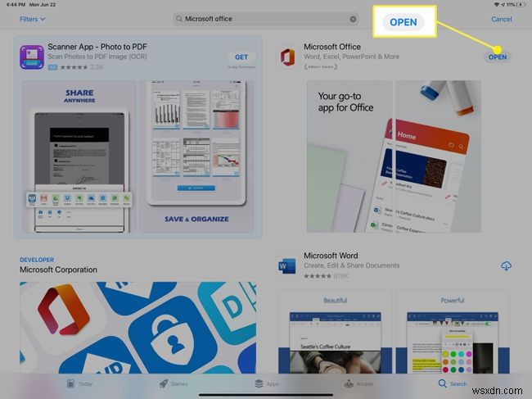532x399 pixels.
Task: Tap the Wi-Fi icon in status bar
Action: tap(497, 5)
